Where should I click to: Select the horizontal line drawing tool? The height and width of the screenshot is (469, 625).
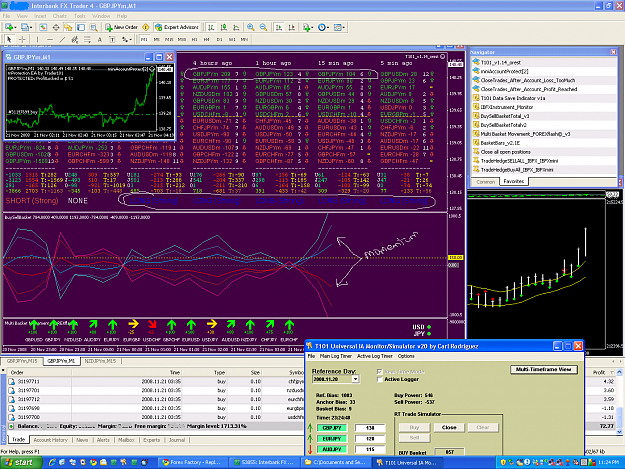point(50,39)
